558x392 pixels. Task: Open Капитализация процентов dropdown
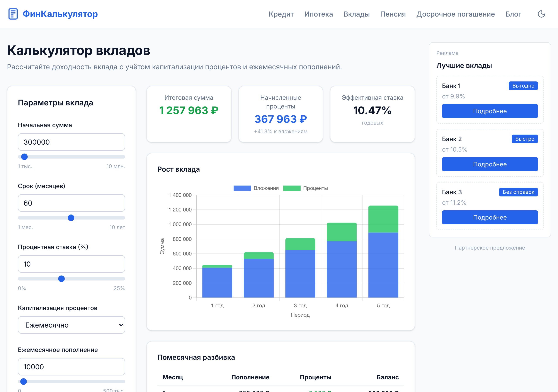[x=71, y=325]
